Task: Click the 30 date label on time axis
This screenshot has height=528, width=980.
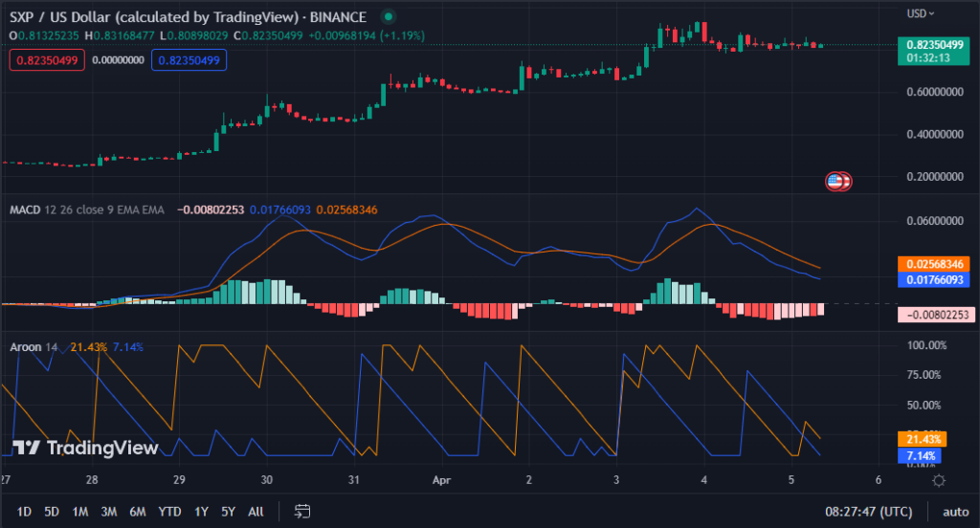Action: tap(266, 480)
